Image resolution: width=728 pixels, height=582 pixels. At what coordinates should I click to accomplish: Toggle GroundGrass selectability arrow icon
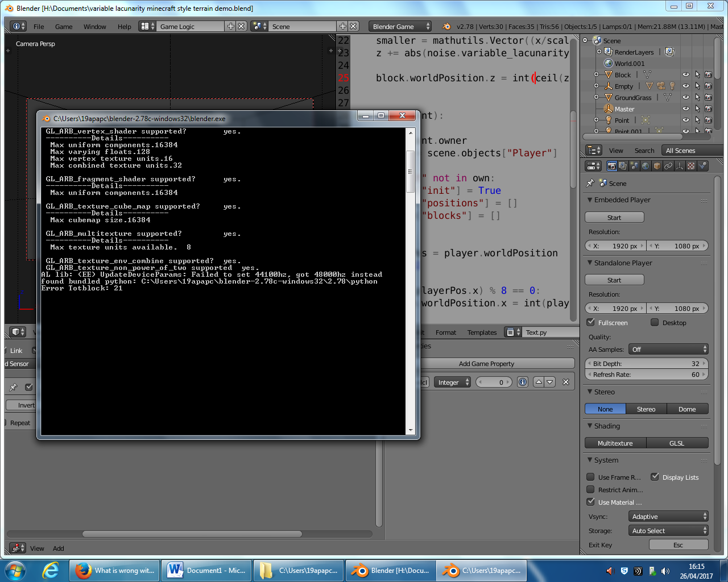[x=697, y=97]
